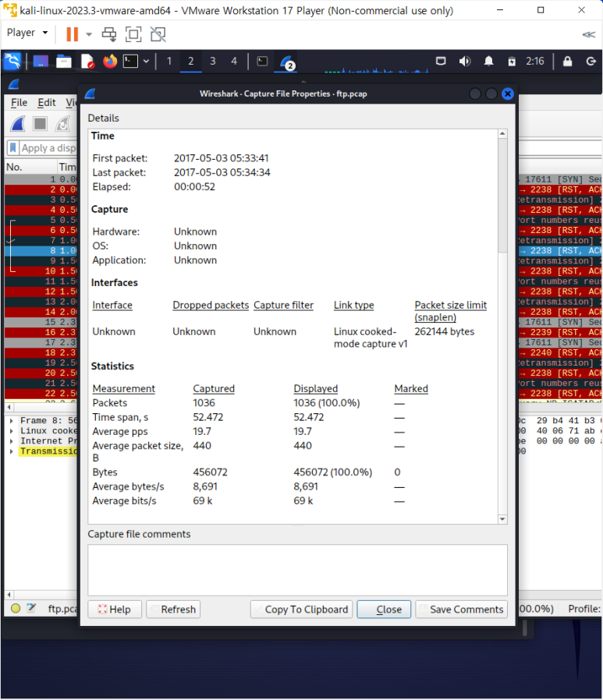Launch the text editor panel icon

click(87, 61)
